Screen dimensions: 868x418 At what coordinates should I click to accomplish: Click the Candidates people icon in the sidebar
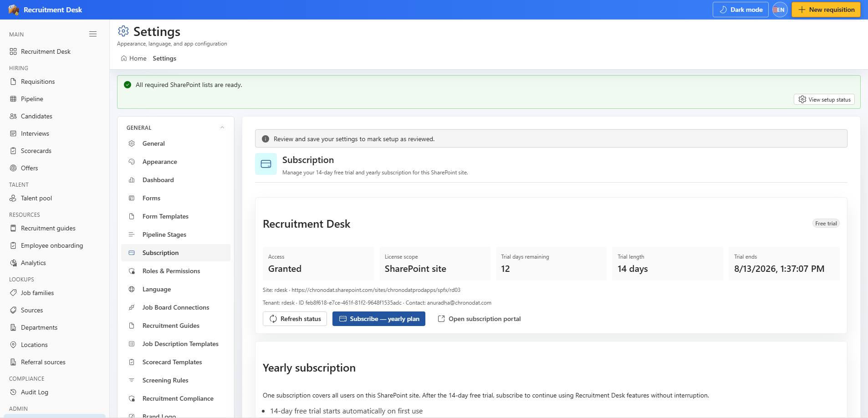(13, 116)
